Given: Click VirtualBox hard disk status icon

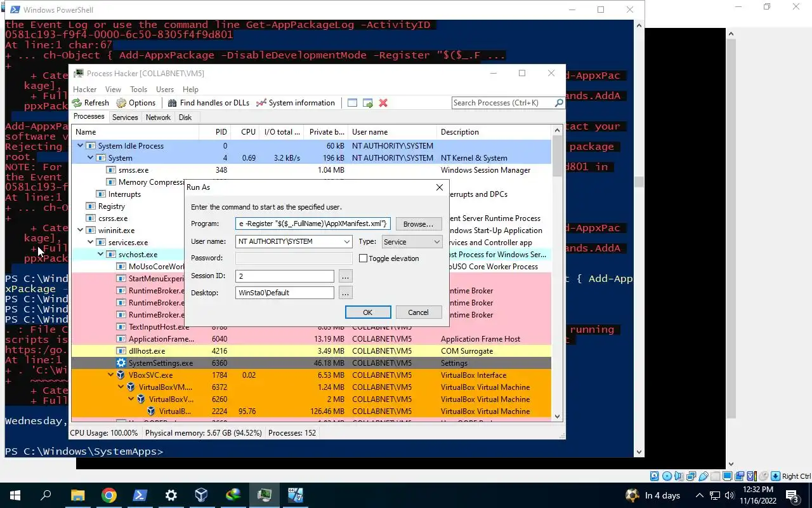Looking at the screenshot, I should [655, 476].
